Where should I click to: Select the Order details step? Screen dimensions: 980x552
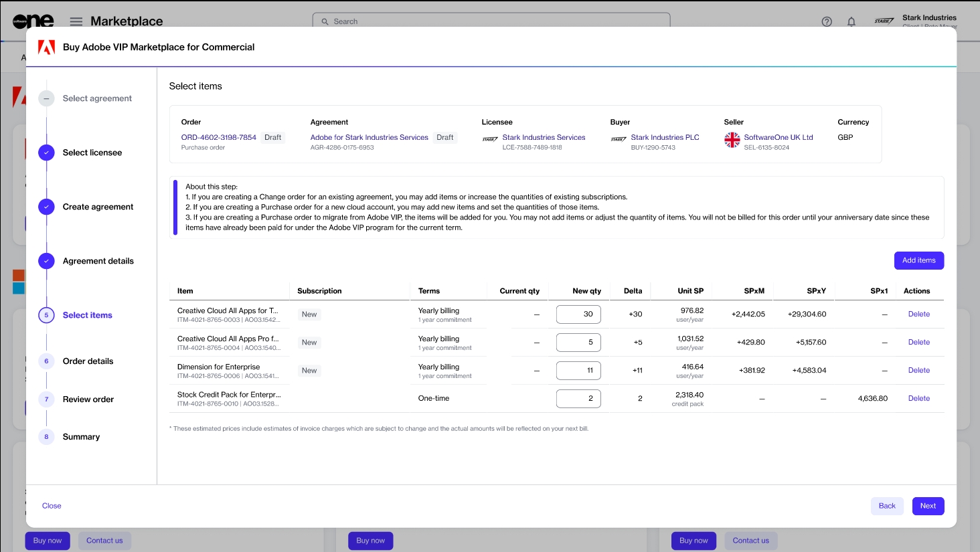tap(88, 361)
